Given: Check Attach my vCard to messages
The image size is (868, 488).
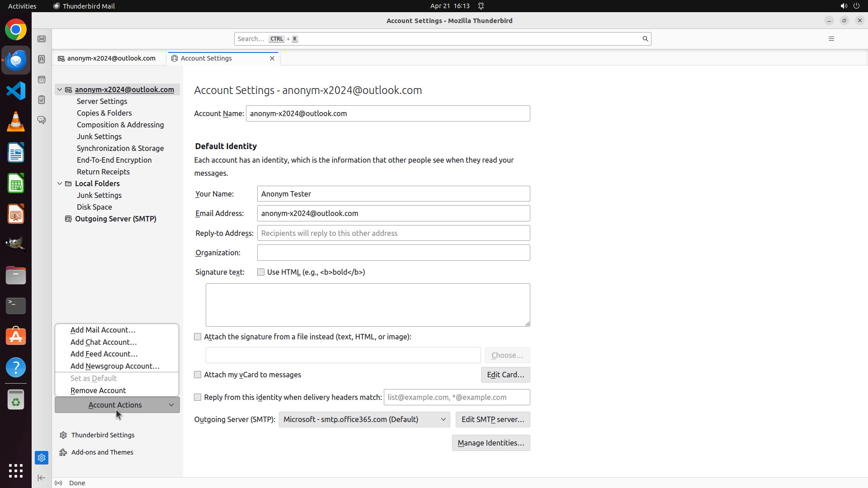Looking at the screenshot, I should 198,375.
